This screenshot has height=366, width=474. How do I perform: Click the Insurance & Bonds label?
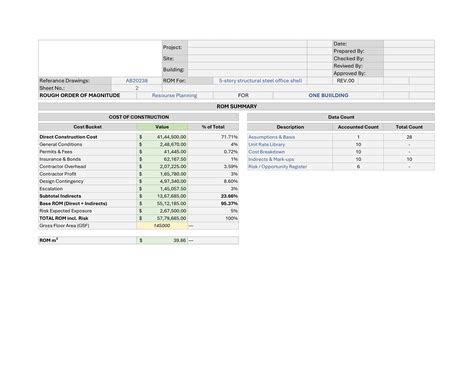tap(60, 159)
